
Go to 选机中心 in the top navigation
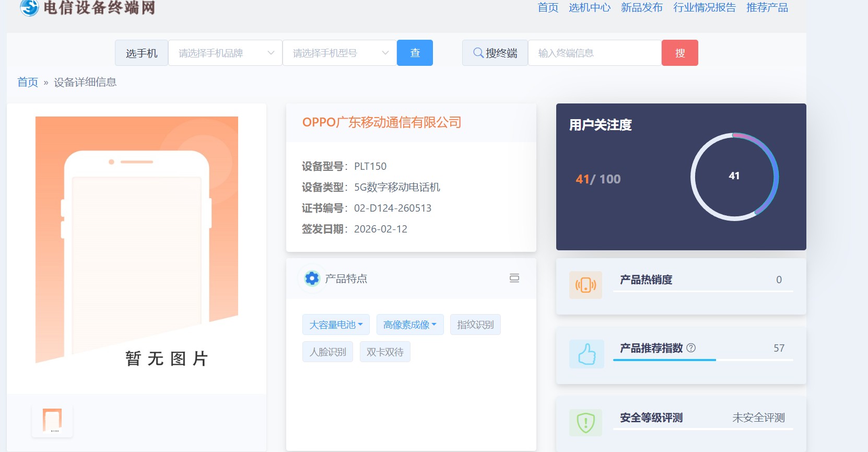(x=589, y=7)
